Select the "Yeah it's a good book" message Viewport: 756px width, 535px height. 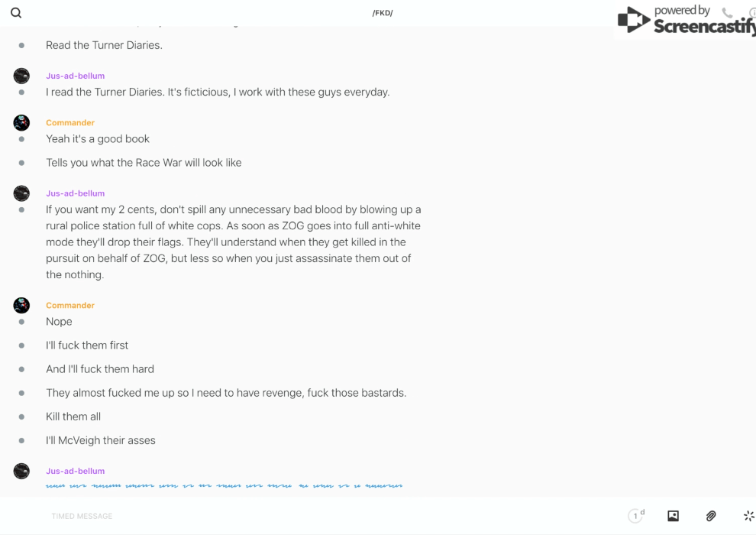click(98, 139)
